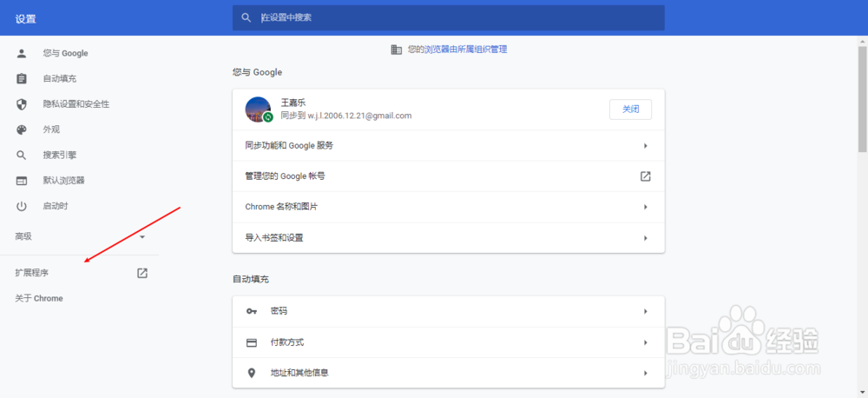Image resolution: width=868 pixels, height=398 pixels.
Task: Click the green sync badge on avatar
Action: [x=268, y=117]
